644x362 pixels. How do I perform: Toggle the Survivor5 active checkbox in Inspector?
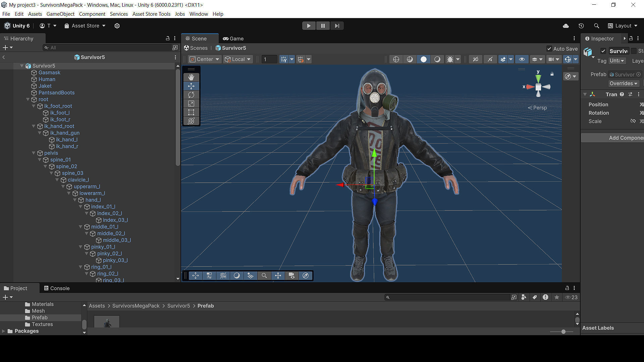[x=603, y=51]
